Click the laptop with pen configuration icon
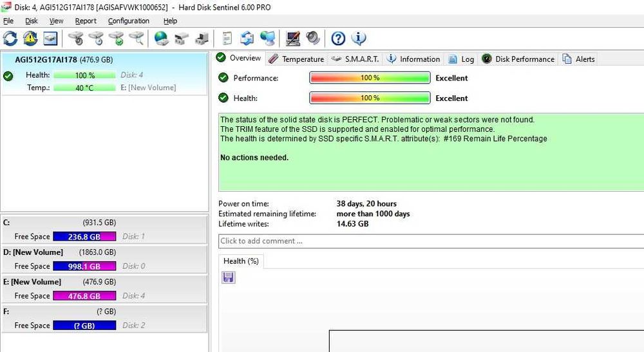The width and height of the screenshot is (644, 352). (293, 39)
